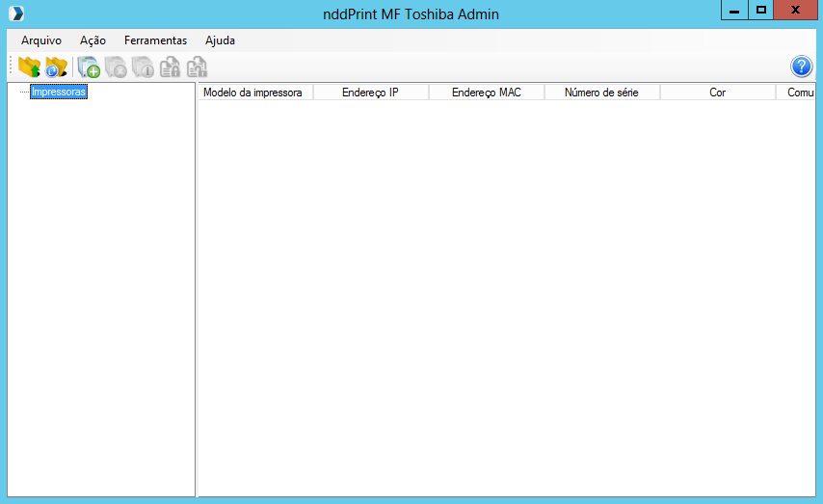Click the nddPrint logo in title bar
The image size is (823, 504).
[x=15, y=13]
